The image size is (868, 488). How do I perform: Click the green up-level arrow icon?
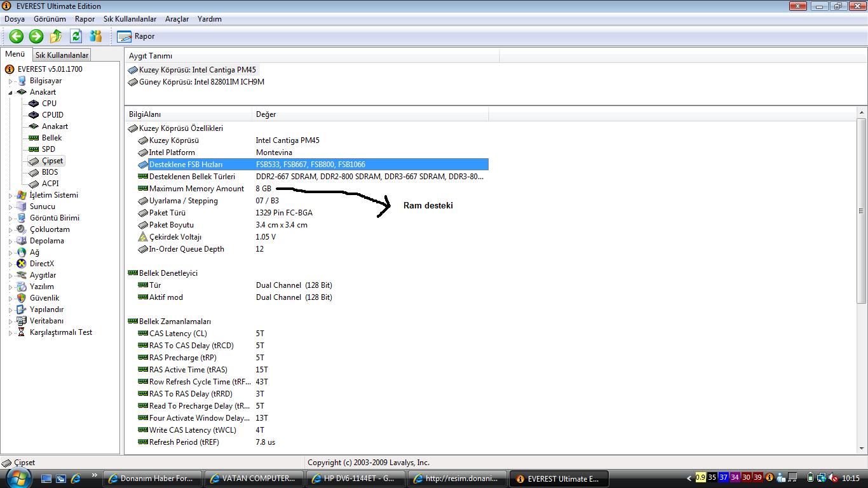pyautogui.click(x=56, y=36)
